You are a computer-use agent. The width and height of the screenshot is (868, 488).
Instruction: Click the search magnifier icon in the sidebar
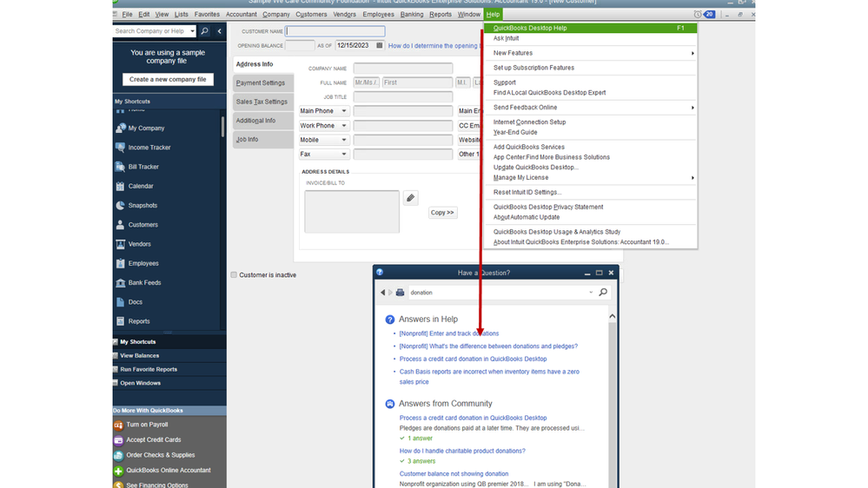(204, 31)
